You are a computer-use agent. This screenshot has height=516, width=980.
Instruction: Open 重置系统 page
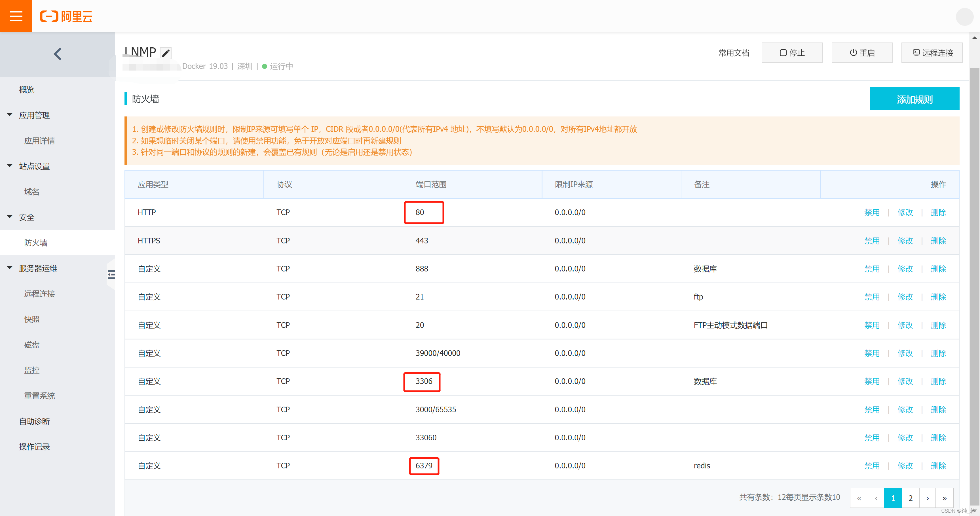40,396
